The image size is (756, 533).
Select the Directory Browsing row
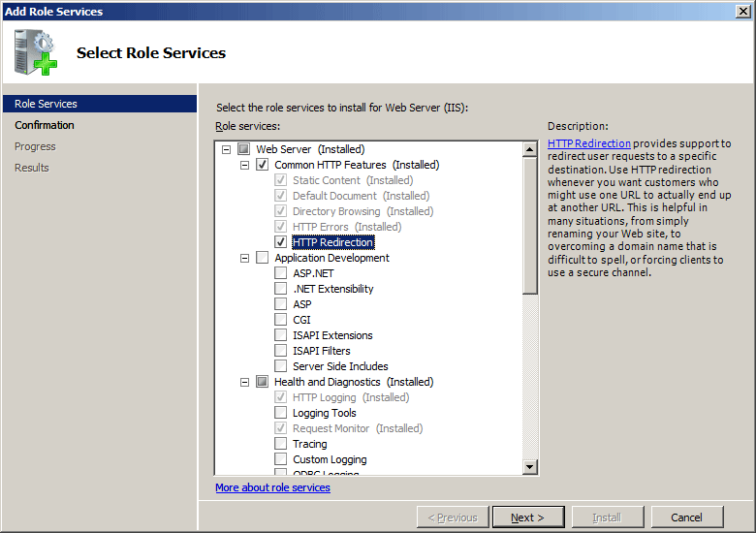[x=363, y=211]
